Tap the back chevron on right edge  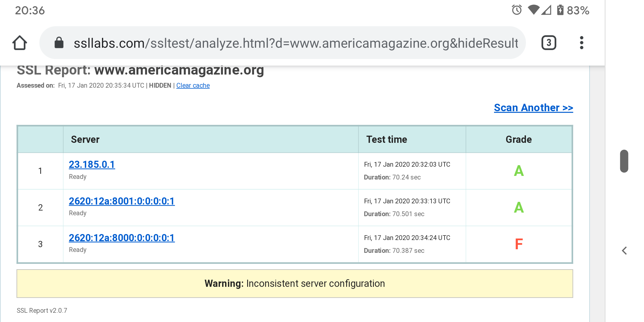625,250
